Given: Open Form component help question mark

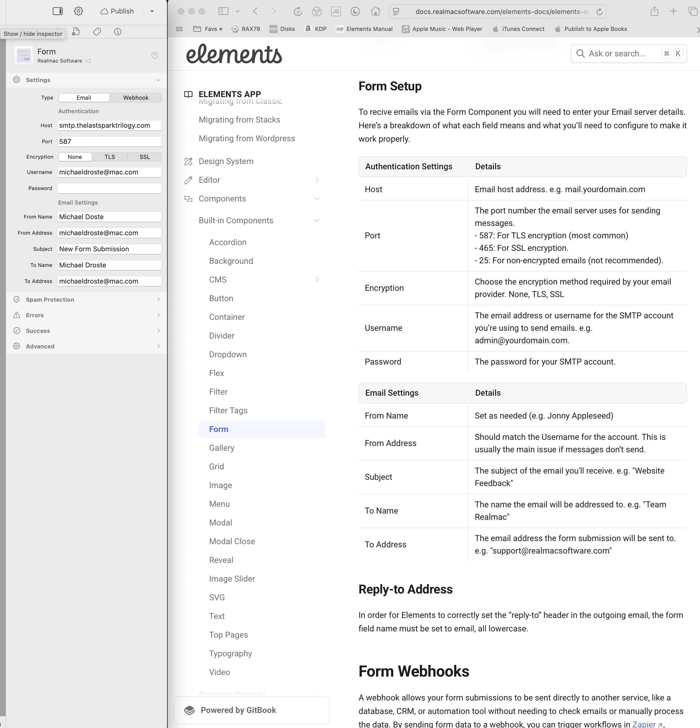Looking at the screenshot, I should pyautogui.click(x=155, y=55).
